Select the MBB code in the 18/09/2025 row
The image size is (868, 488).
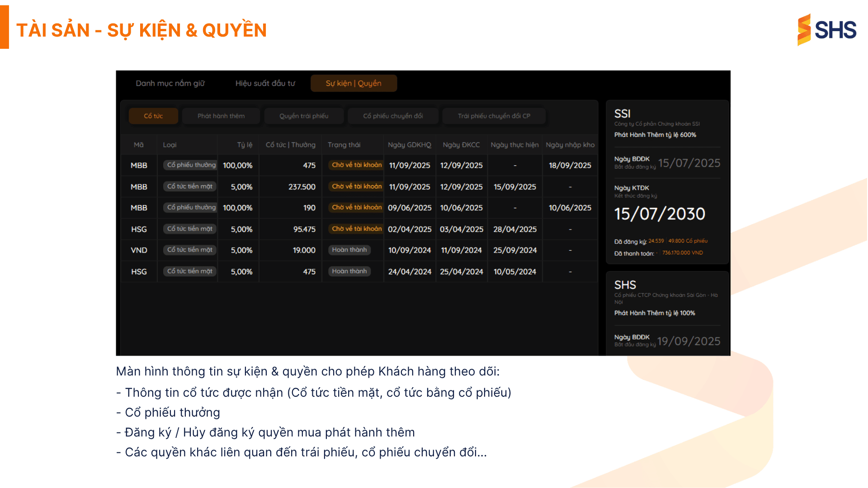click(139, 165)
